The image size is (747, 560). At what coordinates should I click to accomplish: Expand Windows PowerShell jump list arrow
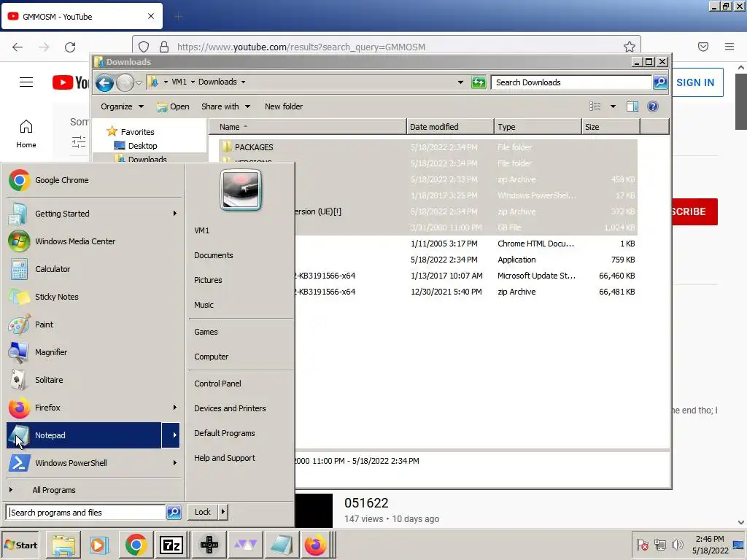tap(175, 463)
